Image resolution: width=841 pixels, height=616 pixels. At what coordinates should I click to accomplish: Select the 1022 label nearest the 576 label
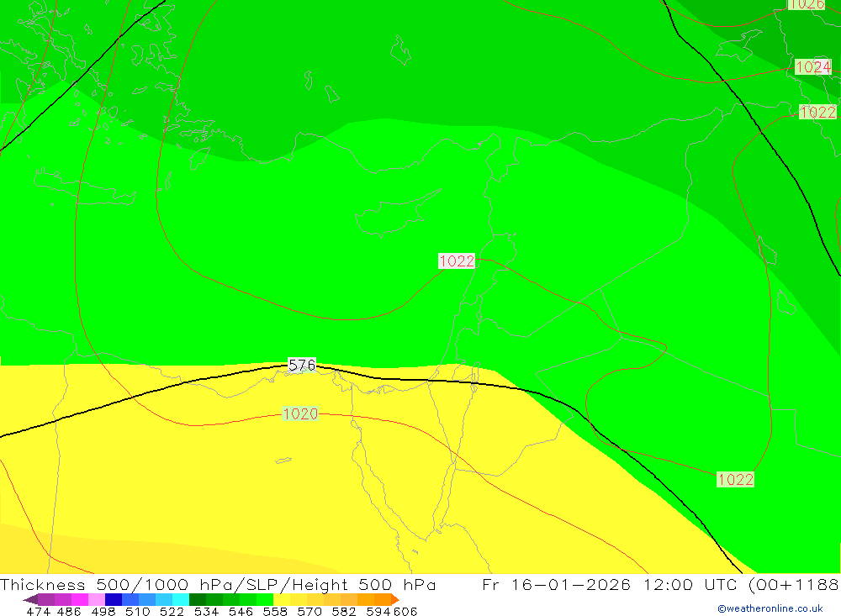pos(457,261)
